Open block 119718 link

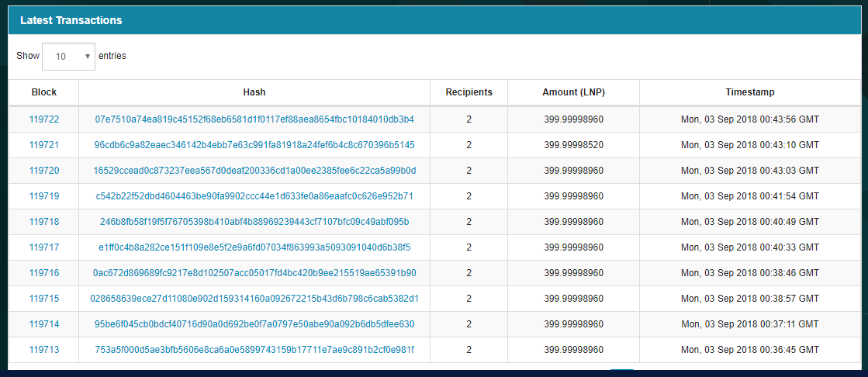(x=44, y=222)
